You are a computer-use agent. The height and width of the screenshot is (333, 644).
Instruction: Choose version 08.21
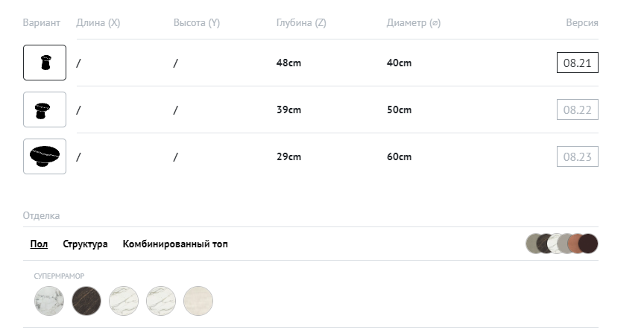coord(577,63)
